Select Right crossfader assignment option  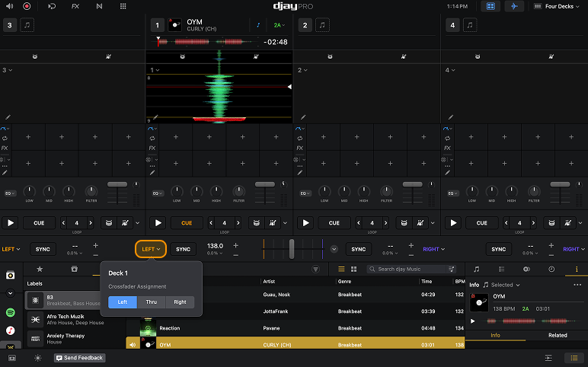[x=180, y=302]
